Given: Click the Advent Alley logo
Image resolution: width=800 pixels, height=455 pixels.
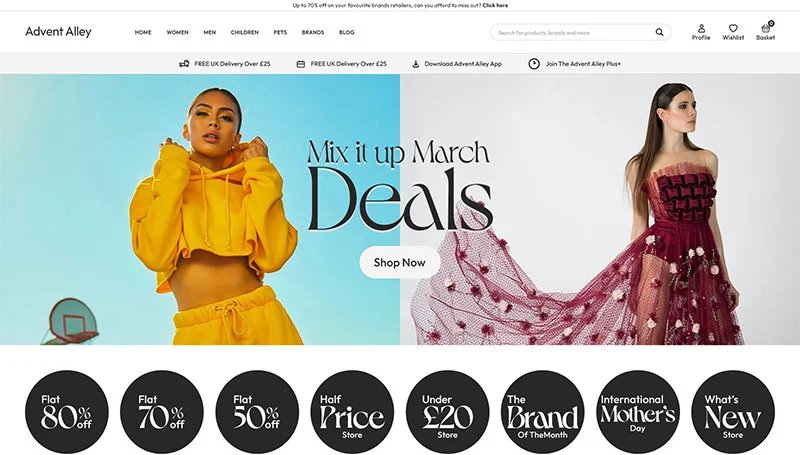Looking at the screenshot, I should point(58,32).
